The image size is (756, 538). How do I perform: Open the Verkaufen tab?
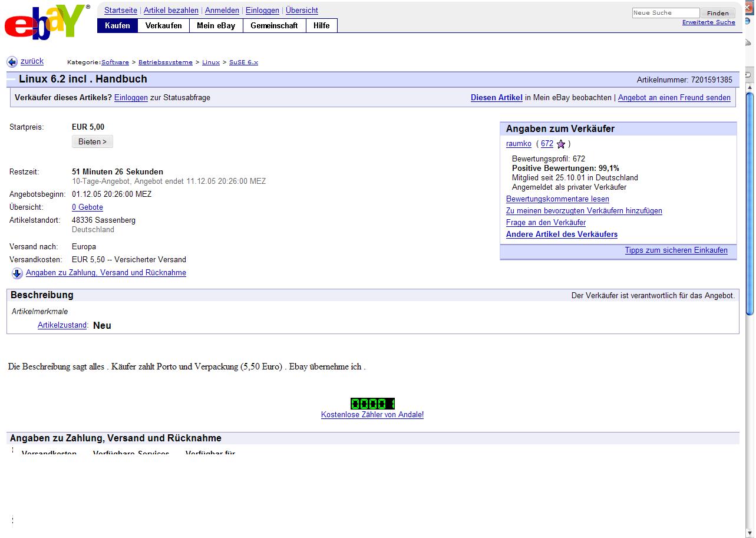tap(164, 25)
